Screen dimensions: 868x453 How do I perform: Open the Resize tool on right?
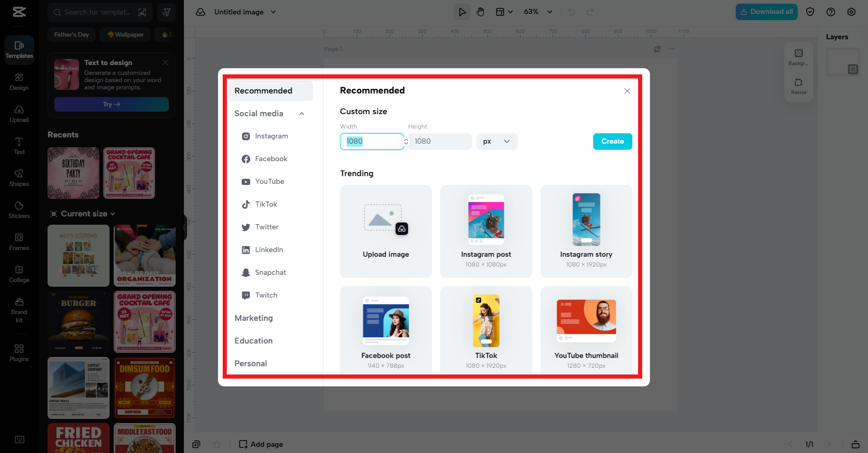tap(799, 86)
